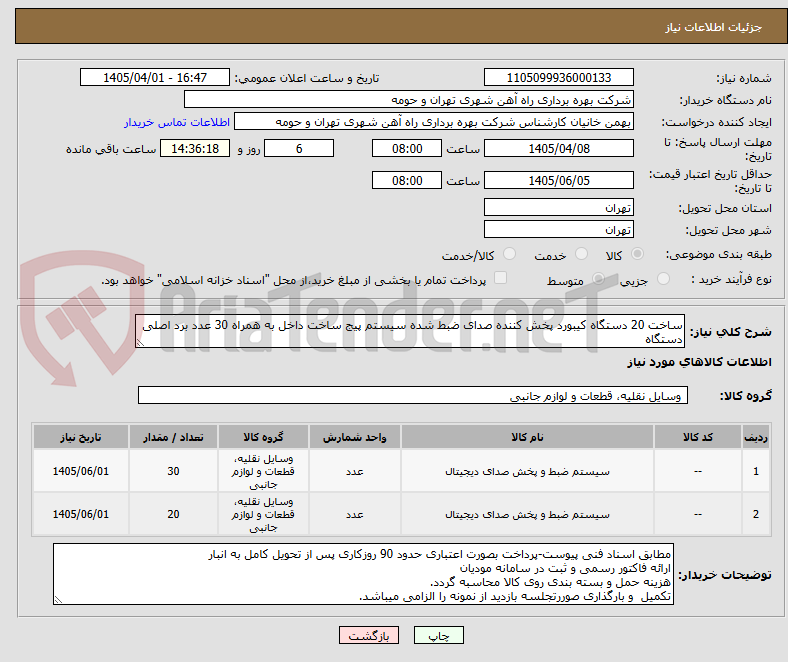Click the جزئیات اطلاعات نیاز header title
Image resolution: width=788 pixels, height=662 pixels.
pos(714,27)
